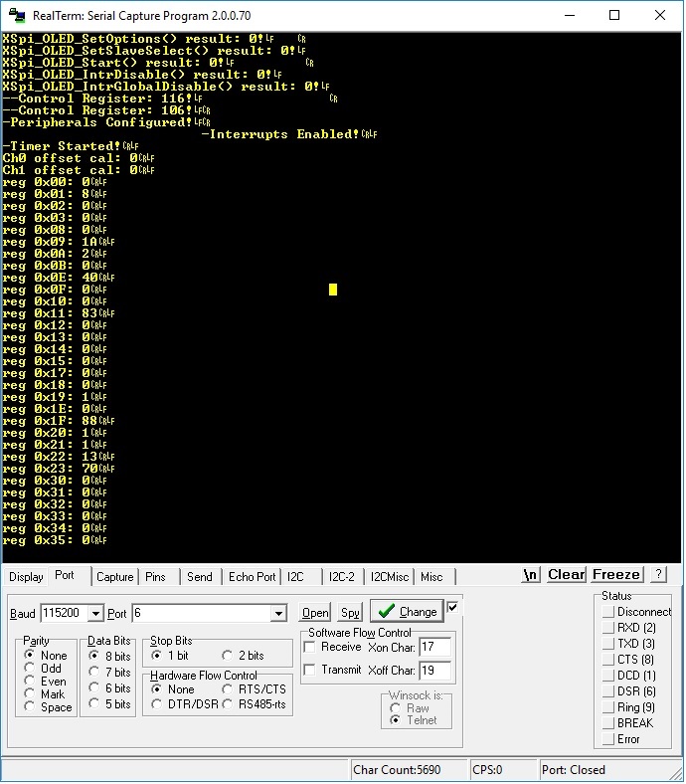Click the terminal line 'reg 0x1F: 88'
686x784 pixels.
click(x=59, y=421)
